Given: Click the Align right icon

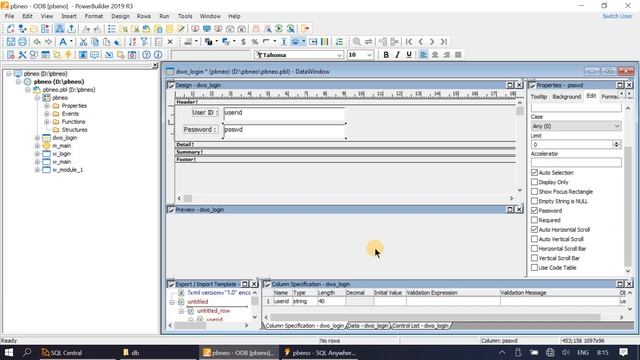Looking at the screenshot, I should click(447, 55).
